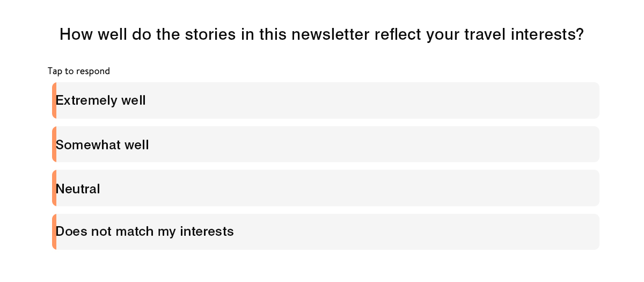Select "Does not match my interests"
This screenshot has height=282, width=644.
pyautogui.click(x=325, y=232)
